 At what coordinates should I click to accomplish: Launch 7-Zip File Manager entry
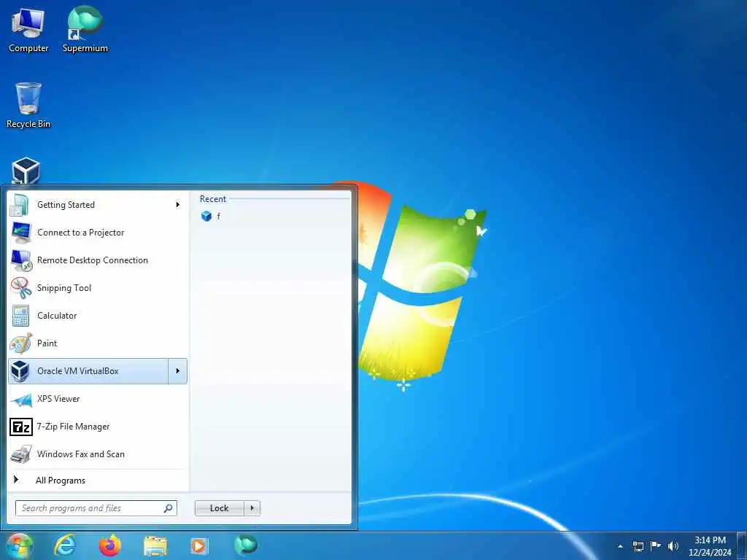click(97, 427)
